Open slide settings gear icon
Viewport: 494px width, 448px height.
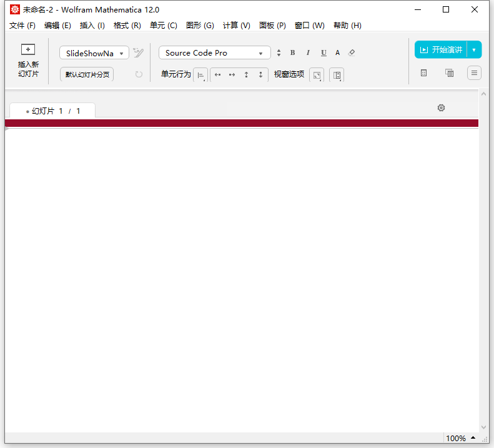click(441, 108)
